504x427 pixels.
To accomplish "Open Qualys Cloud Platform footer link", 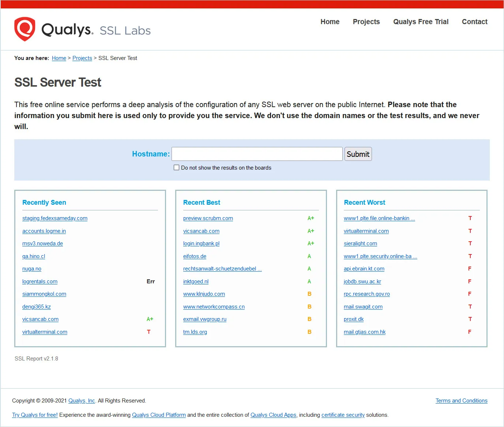I will pos(159,415).
